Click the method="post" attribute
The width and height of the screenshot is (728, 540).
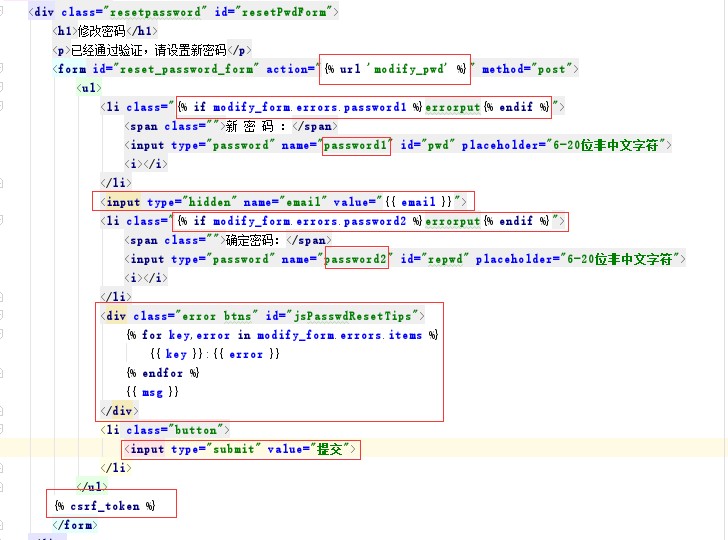pos(526,69)
